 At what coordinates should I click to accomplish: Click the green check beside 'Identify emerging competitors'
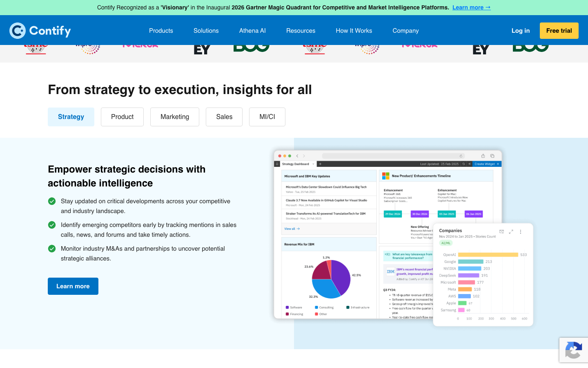point(52,225)
